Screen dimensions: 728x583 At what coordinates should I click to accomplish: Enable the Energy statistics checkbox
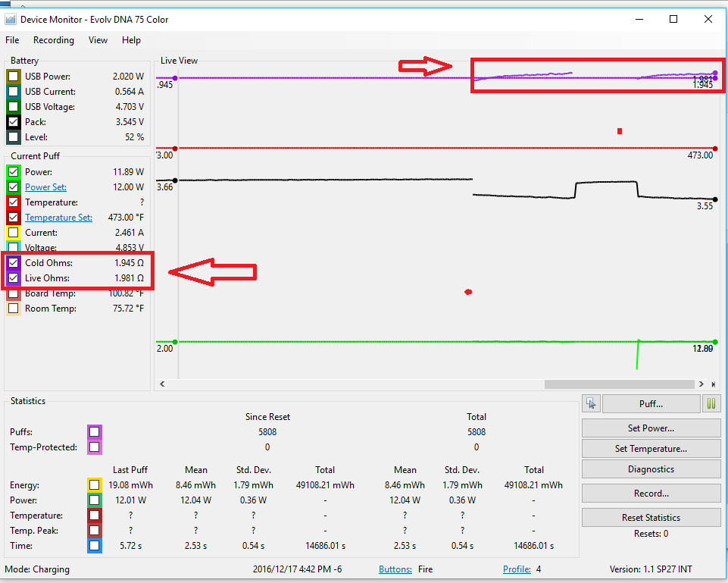pyautogui.click(x=94, y=485)
